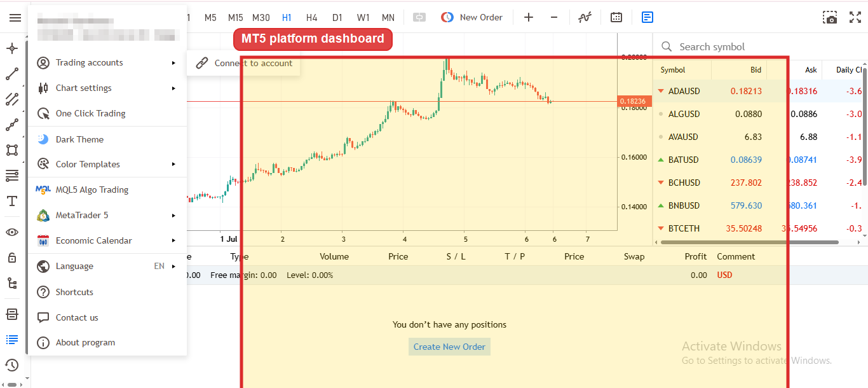
Task: Switch to W1 weekly timeframe
Action: pyautogui.click(x=363, y=18)
